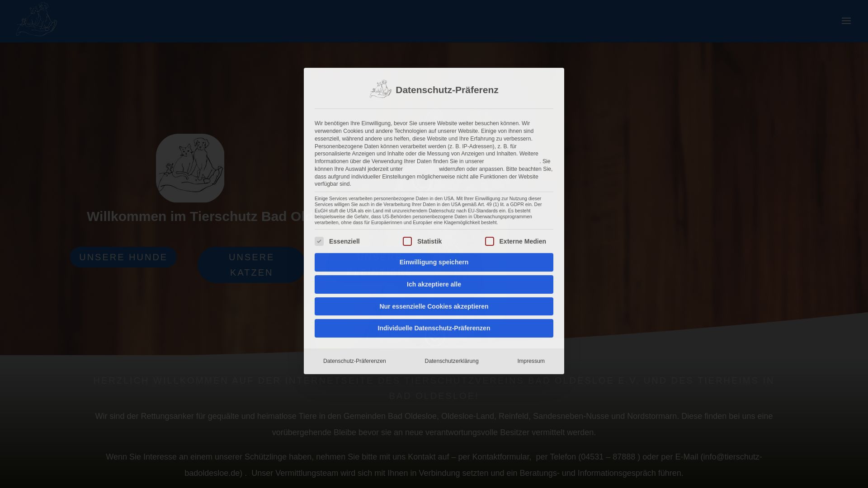
Task: Toggle the Essenziell checkbox
Action: pyautogui.click(x=319, y=241)
